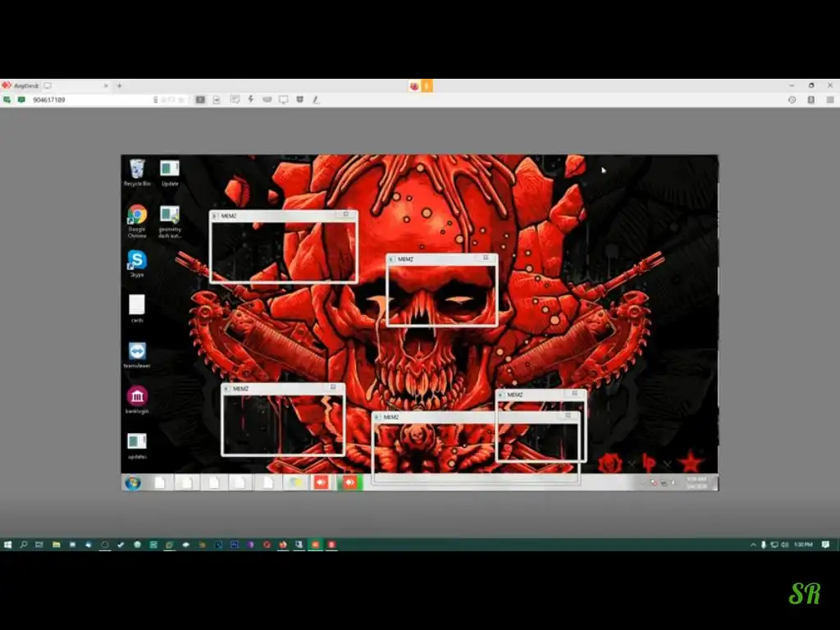Launch TeamViewer desktop shortcut
The height and width of the screenshot is (630, 840).
(137, 354)
